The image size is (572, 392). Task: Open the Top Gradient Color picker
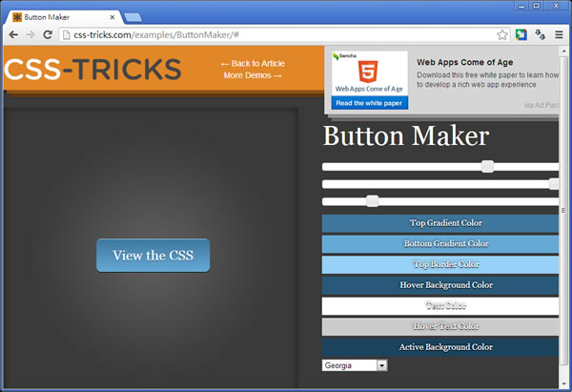440,223
